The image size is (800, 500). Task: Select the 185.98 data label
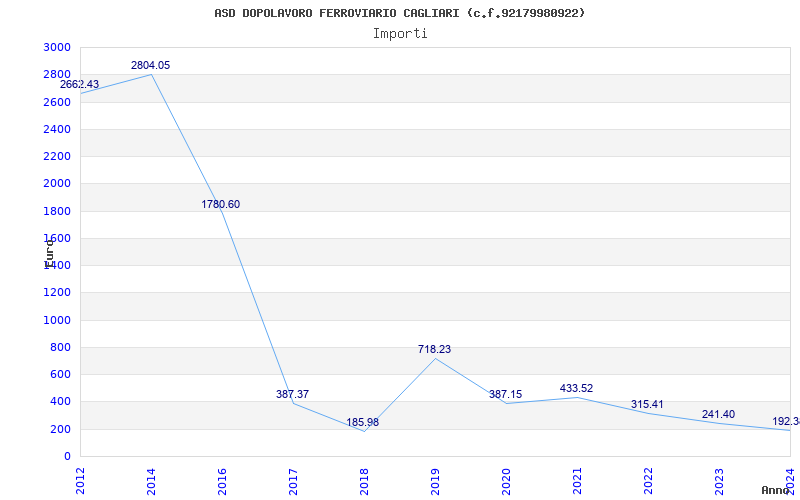(x=363, y=422)
